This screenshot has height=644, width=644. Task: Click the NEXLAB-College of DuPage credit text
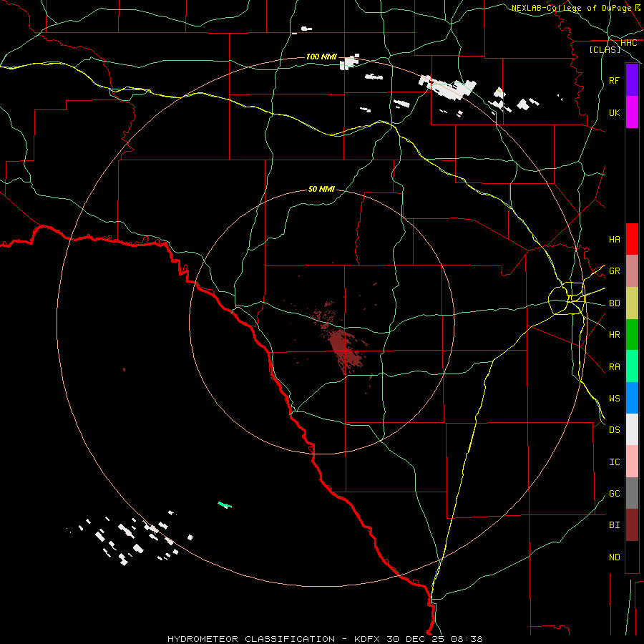click(x=571, y=8)
